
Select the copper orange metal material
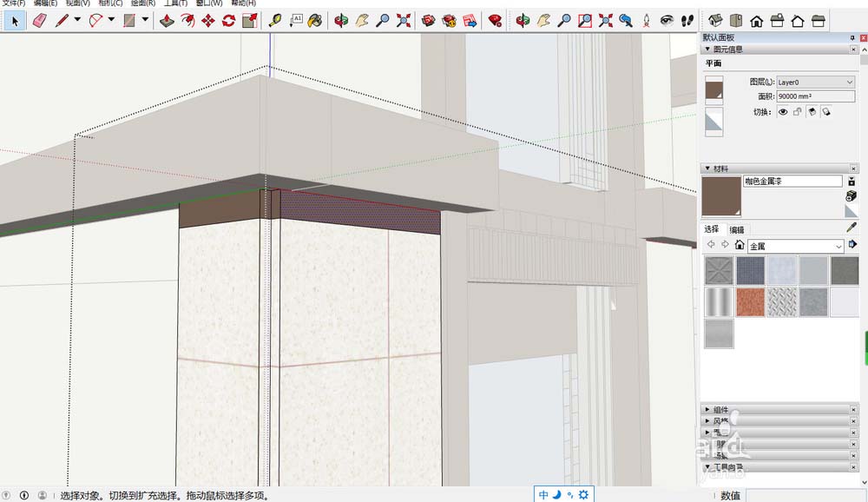pos(751,302)
